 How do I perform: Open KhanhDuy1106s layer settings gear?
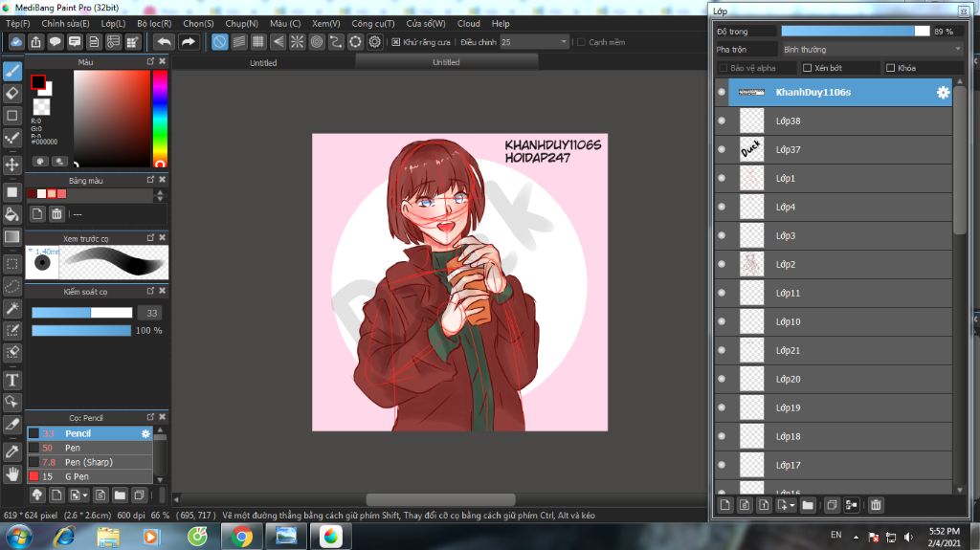[x=943, y=93]
